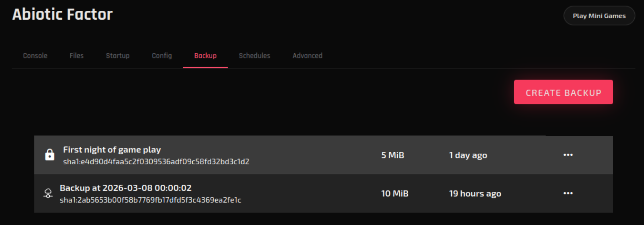The image size is (644, 225).
Task: Click the automation icon beside the scheduled backup
Action: (48, 193)
